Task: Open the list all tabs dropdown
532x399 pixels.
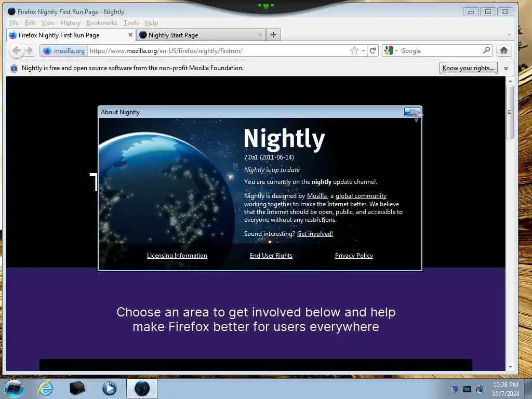Action: [509, 35]
